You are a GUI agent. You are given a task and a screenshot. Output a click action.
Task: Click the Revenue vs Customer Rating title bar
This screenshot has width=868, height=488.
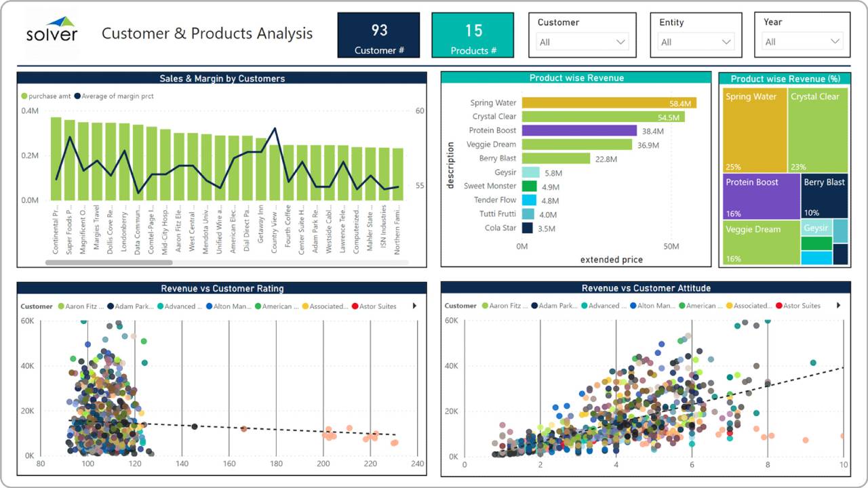pos(220,288)
